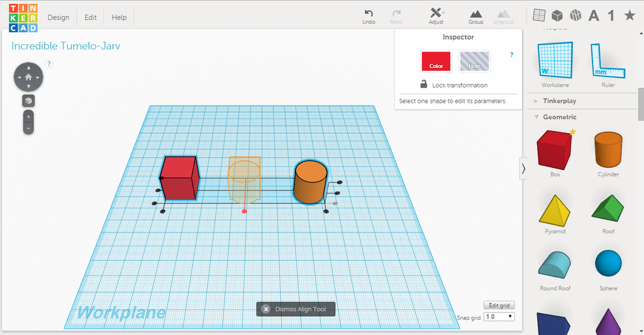Turn the selection into a Hole
Viewport: 644px width, 335px height.
click(474, 61)
